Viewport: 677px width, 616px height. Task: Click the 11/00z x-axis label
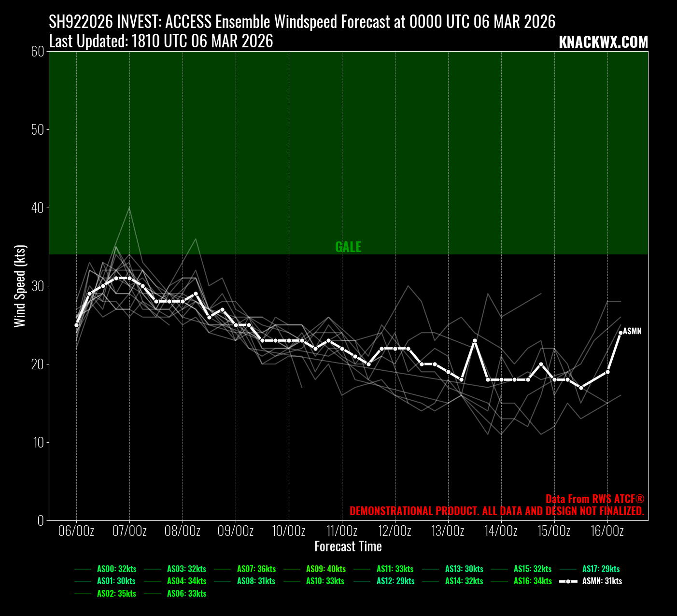[342, 531]
